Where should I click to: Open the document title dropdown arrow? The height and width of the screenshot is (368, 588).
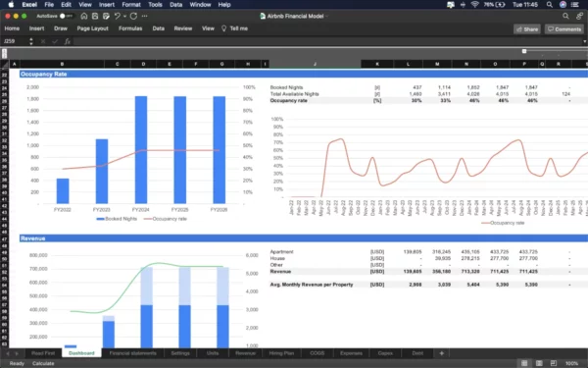click(x=327, y=16)
